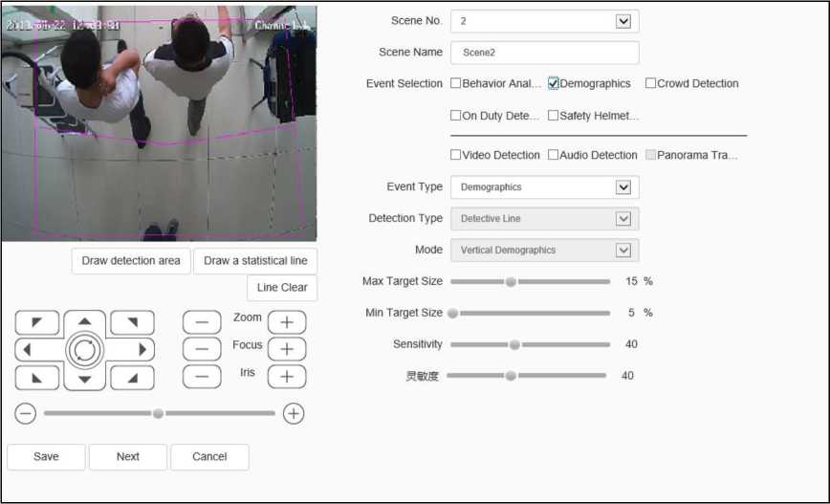
Task: Click the PTZ center auto-rotate icon
Action: pos(85,350)
